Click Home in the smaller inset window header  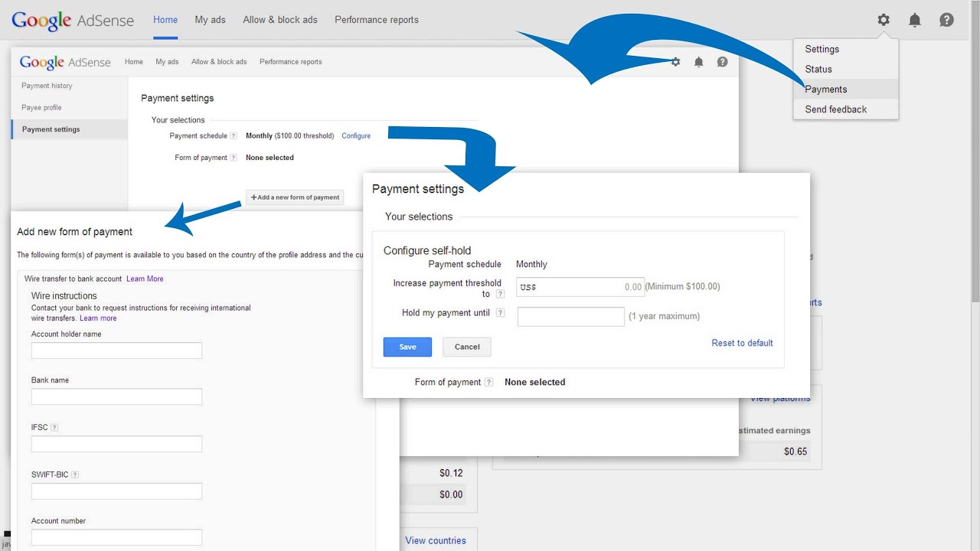[x=134, y=62]
